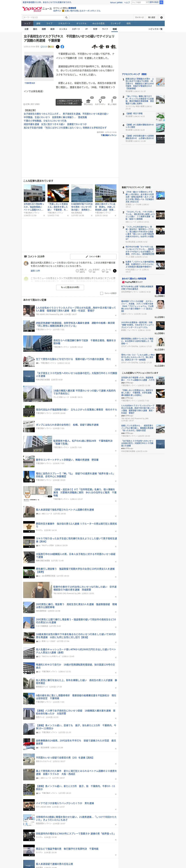The width and height of the screenshot is (186, 868).
Task: Open the article comment count 215 icon
Action: click(44, 47)
